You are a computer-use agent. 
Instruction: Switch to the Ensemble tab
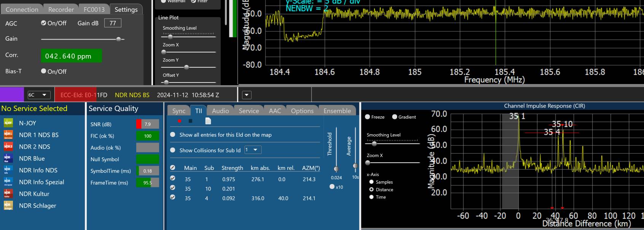click(x=337, y=111)
